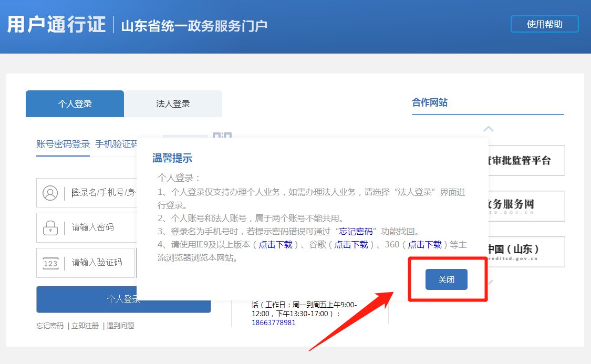Click the user avatar icon in username field
The height and width of the screenshot is (364, 591).
pos(50,193)
